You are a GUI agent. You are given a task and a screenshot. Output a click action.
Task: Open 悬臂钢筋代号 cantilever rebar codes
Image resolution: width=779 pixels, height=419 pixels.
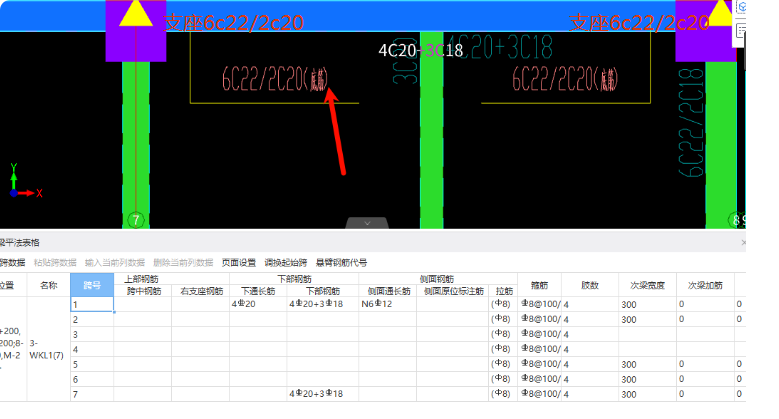(341, 262)
